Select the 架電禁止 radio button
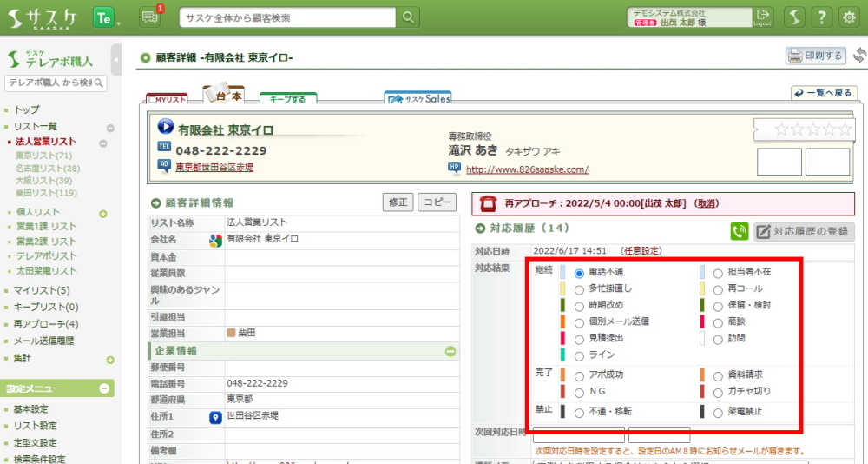 [718, 413]
